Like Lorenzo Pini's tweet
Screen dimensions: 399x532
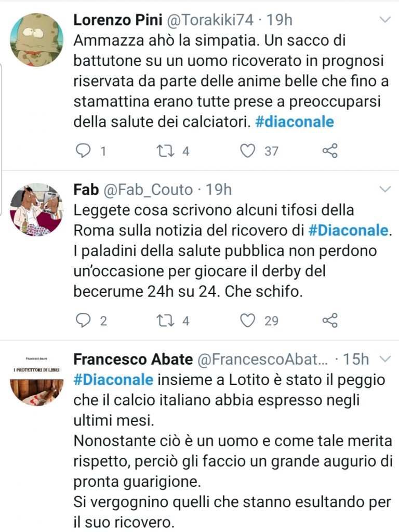(x=248, y=151)
